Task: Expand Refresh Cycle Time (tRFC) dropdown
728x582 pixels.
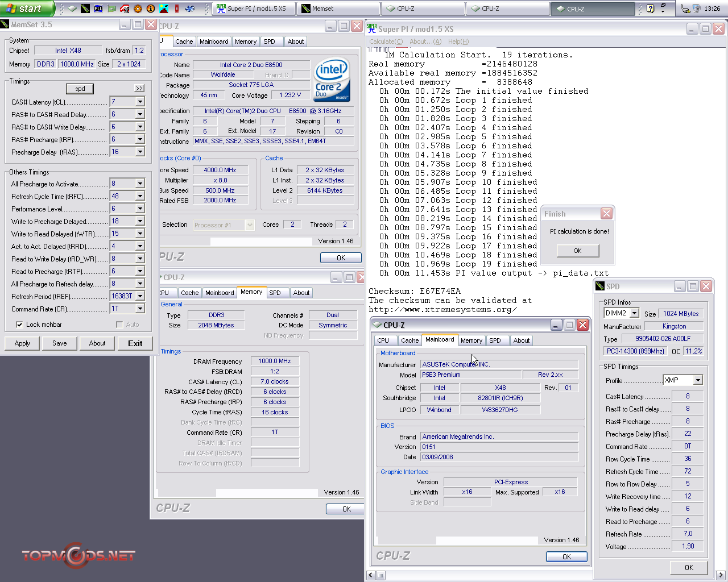Action: pos(140,196)
